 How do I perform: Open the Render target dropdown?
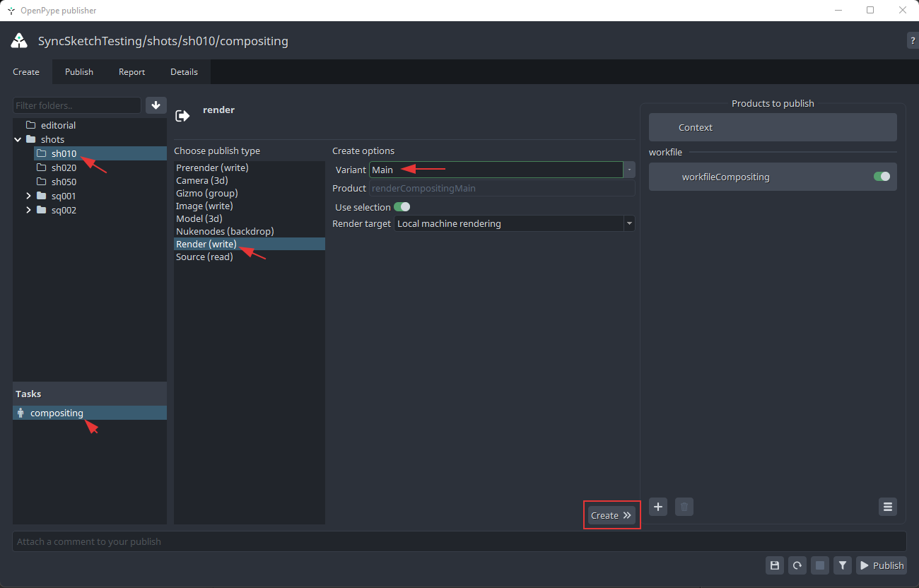[x=515, y=223]
